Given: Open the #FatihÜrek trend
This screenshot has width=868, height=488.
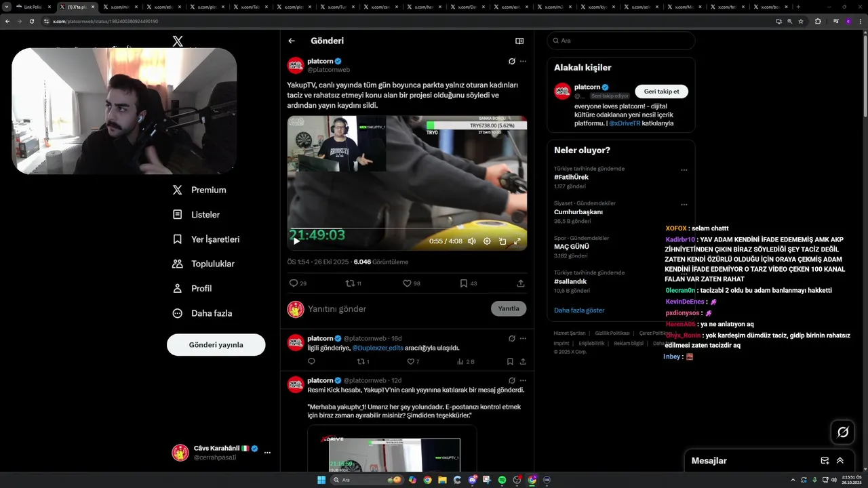Looking at the screenshot, I should (571, 177).
